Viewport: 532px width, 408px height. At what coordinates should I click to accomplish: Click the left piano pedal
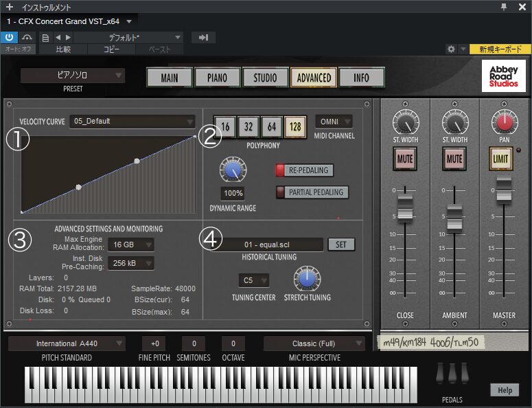pos(440,374)
